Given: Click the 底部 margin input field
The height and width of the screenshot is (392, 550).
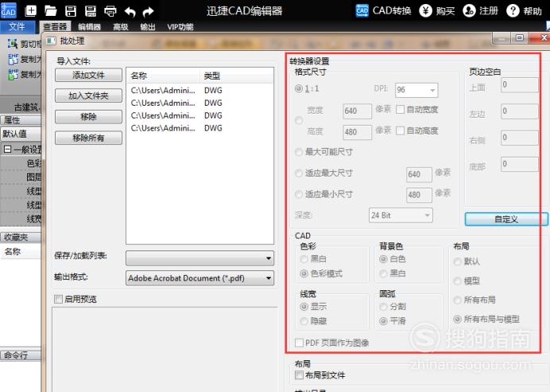Looking at the screenshot, I should click(x=520, y=164).
